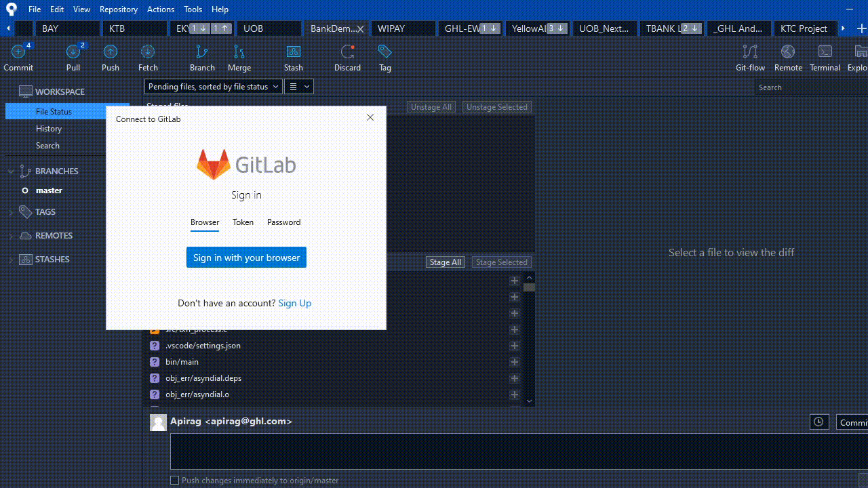
Task: Switch to the Password sign-in method
Action: click(x=283, y=222)
